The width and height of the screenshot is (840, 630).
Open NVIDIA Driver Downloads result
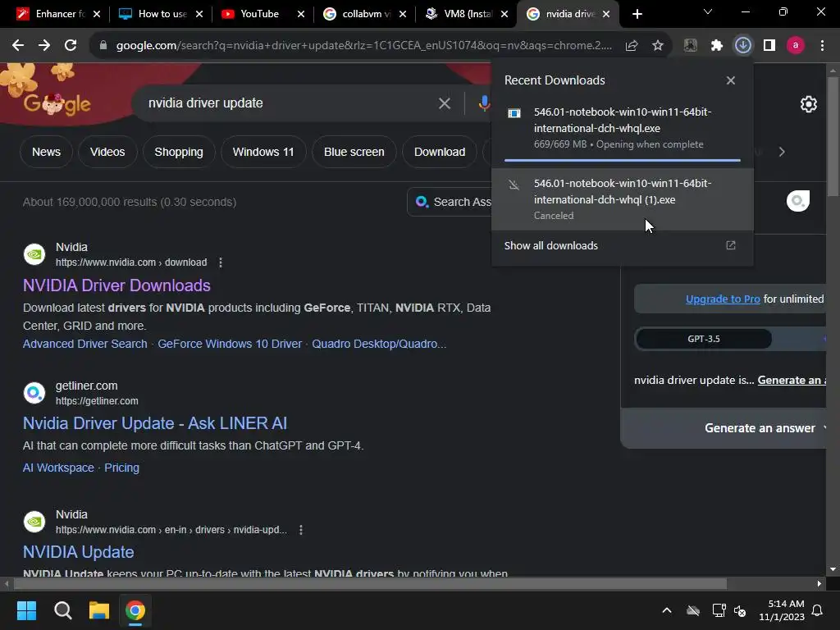pyautogui.click(x=116, y=285)
